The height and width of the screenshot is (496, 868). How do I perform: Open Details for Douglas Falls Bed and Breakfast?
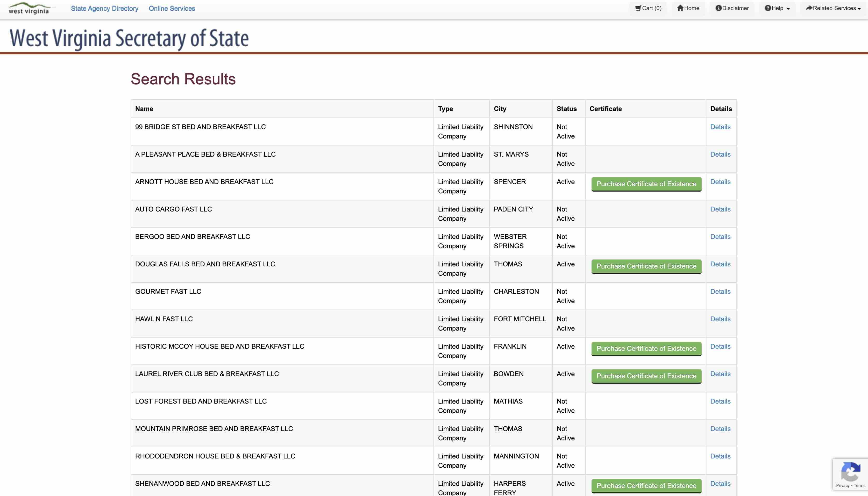[720, 264]
